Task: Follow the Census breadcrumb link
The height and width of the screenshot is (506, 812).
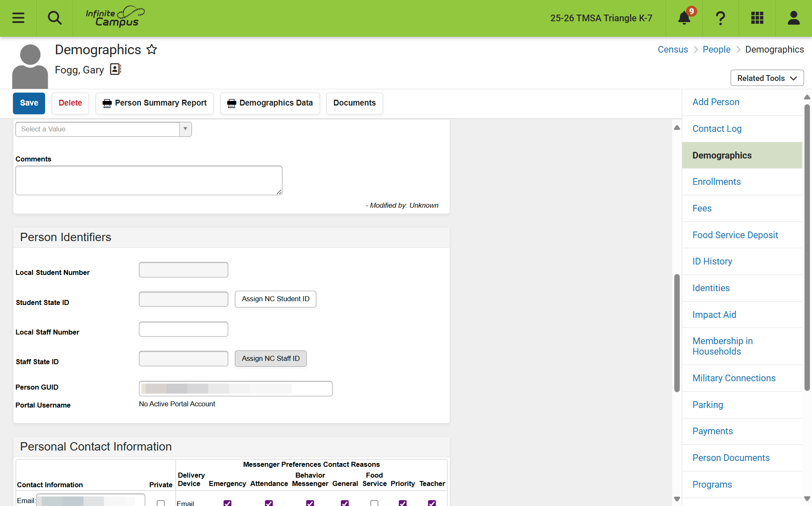Action: (673, 49)
